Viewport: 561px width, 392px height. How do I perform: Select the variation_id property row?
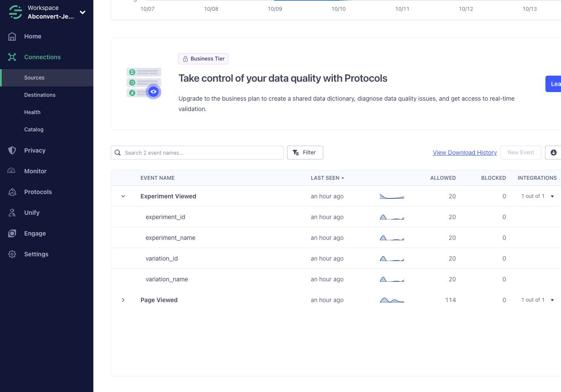coord(336,258)
